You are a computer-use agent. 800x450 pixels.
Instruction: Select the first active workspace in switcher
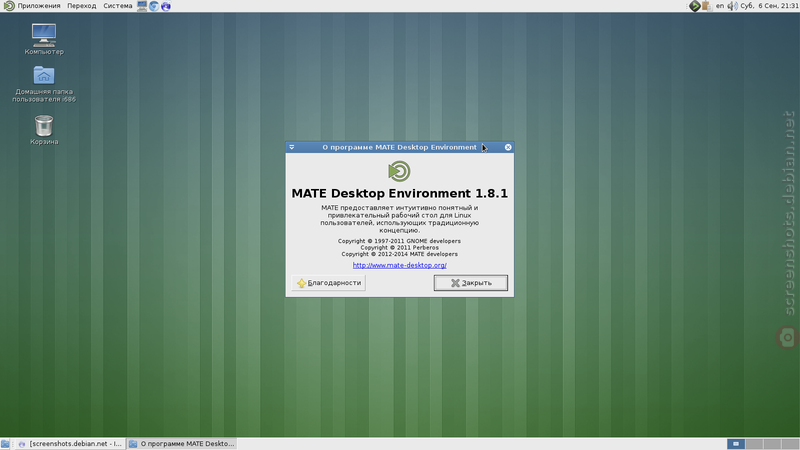coord(736,444)
